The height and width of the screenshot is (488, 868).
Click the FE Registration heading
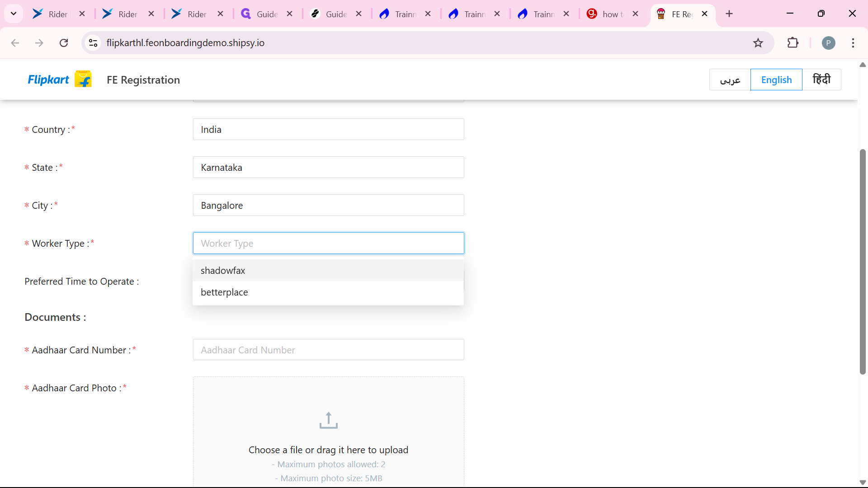tap(143, 80)
